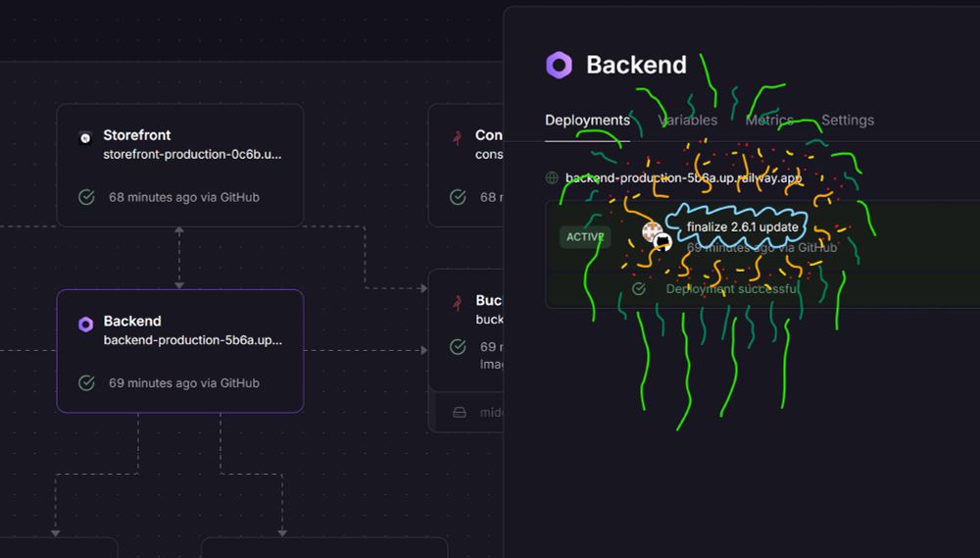This screenshot has width=980, height=558.
Task: Click '69 minutes ago via GitHub' on Backend card
Action: tap(184, 382)
